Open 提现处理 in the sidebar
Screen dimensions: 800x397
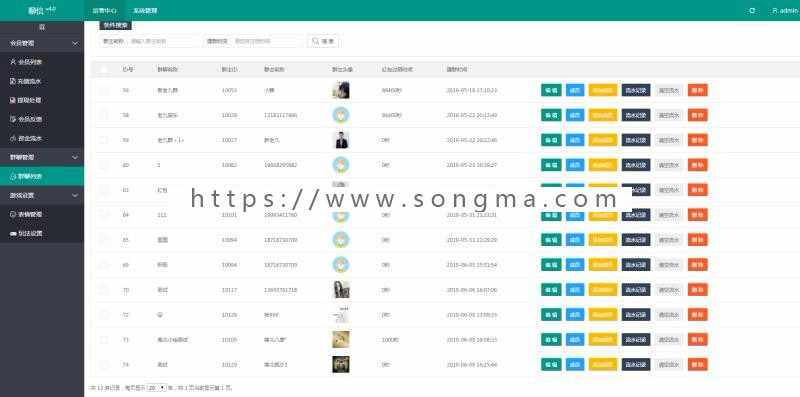point(42,100)
